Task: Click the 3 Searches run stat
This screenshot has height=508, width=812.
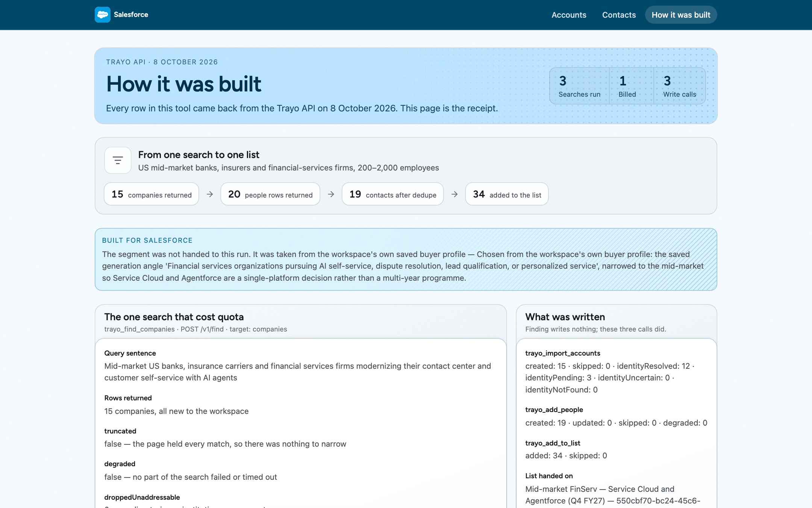Action: 579,86
